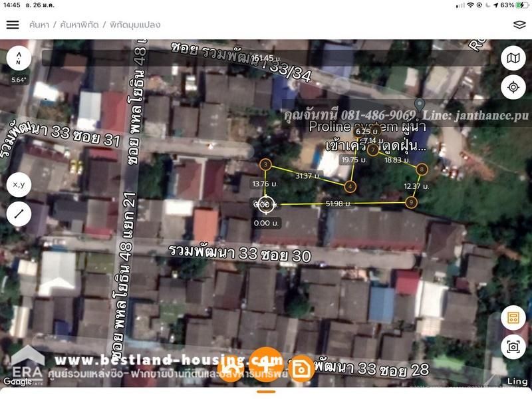Image resolution: width=532 pixels, height=399 pixels.
Task: Select boundary point 9 on the map
Action: point(412,202)
